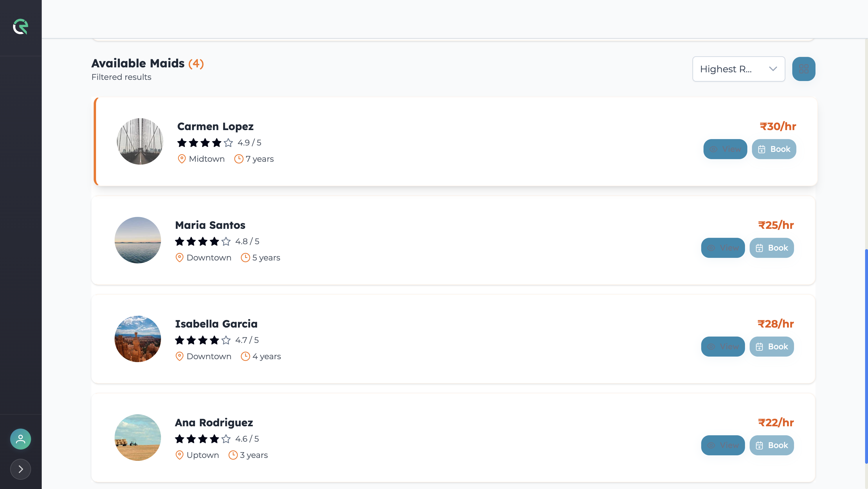Book Isabella Garcia
This screenshot has width=868, height=489.
pos(772,346)
